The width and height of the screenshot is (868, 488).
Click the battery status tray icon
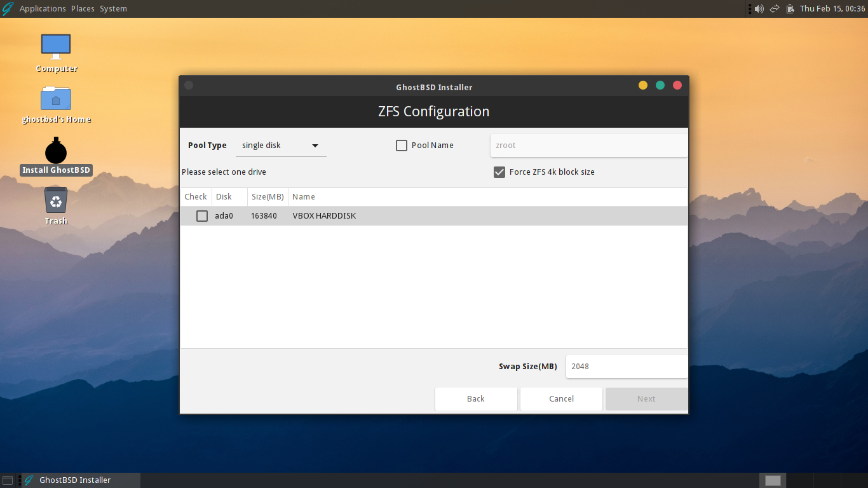[x=790, y=9]
